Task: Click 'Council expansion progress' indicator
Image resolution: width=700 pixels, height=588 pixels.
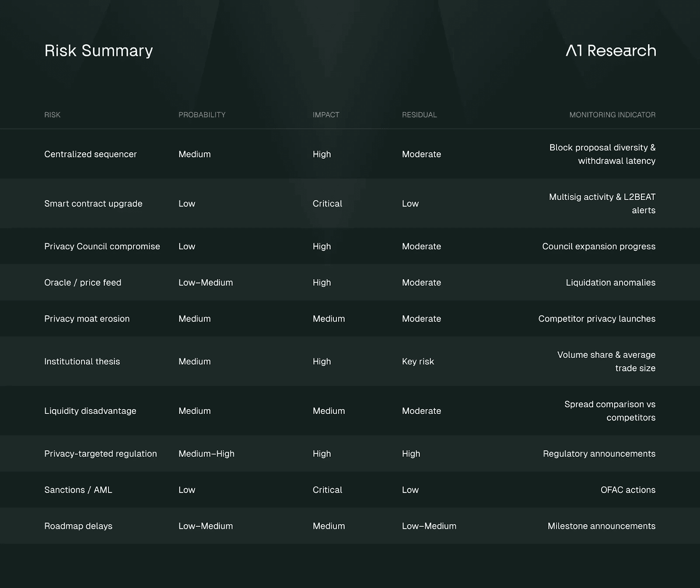Action: pos(599,246)
